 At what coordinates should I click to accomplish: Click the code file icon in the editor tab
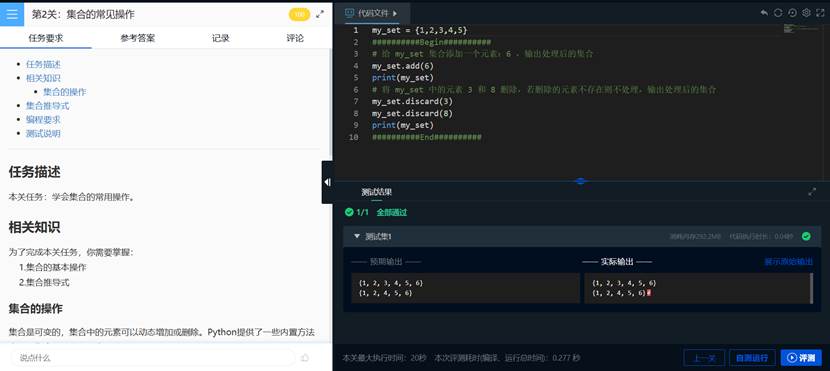point(350,13)
